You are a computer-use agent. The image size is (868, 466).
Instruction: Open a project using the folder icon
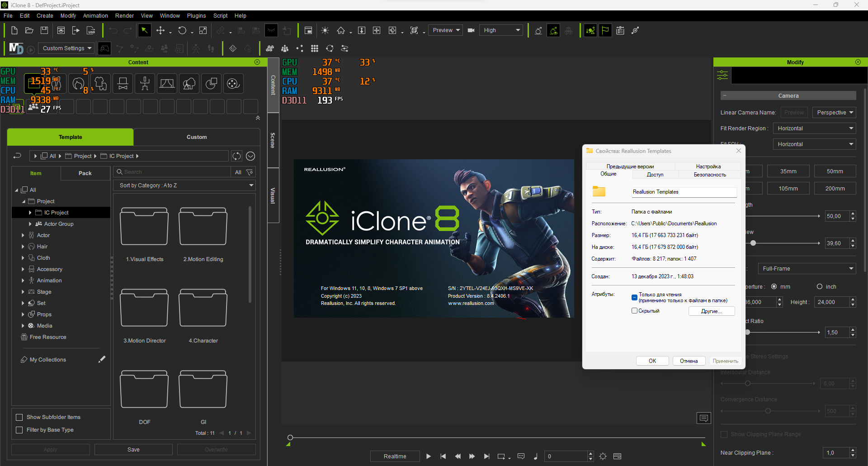[x=29, y=30]
